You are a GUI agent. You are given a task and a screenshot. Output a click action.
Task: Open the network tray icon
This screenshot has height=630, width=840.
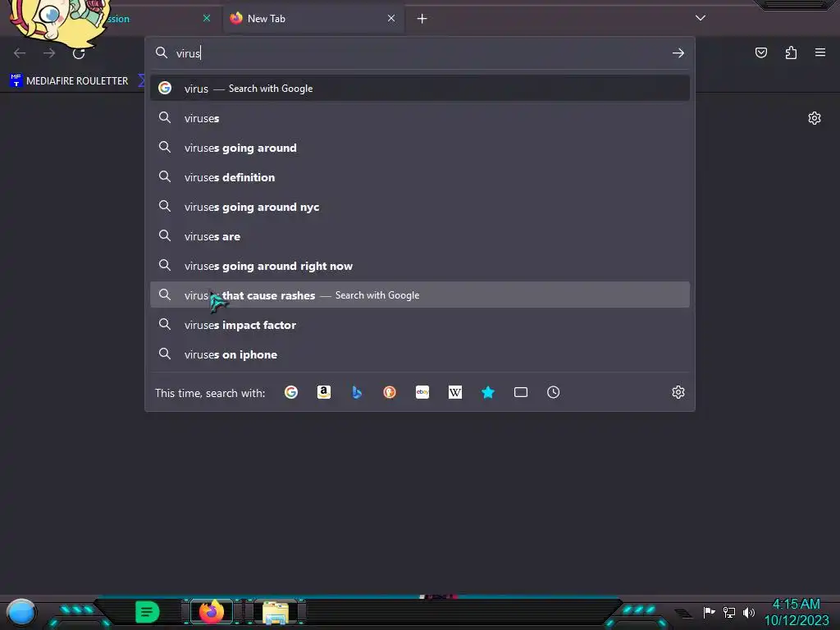(729, 612)
